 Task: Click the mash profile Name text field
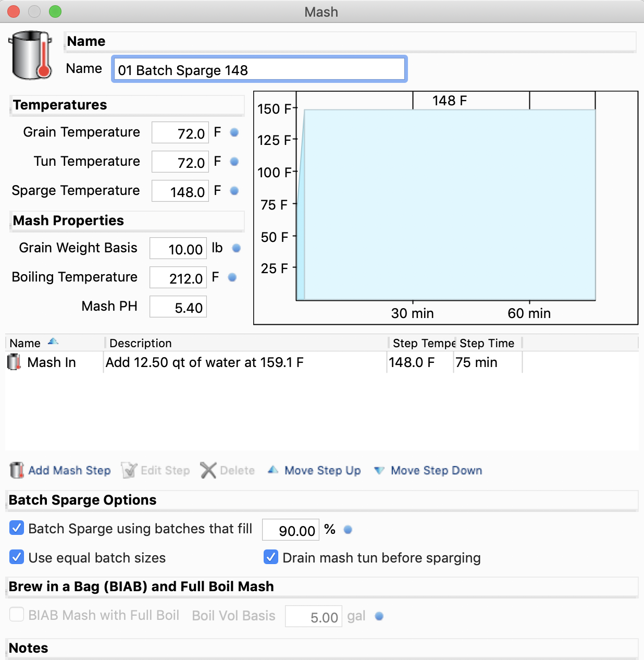259,69
